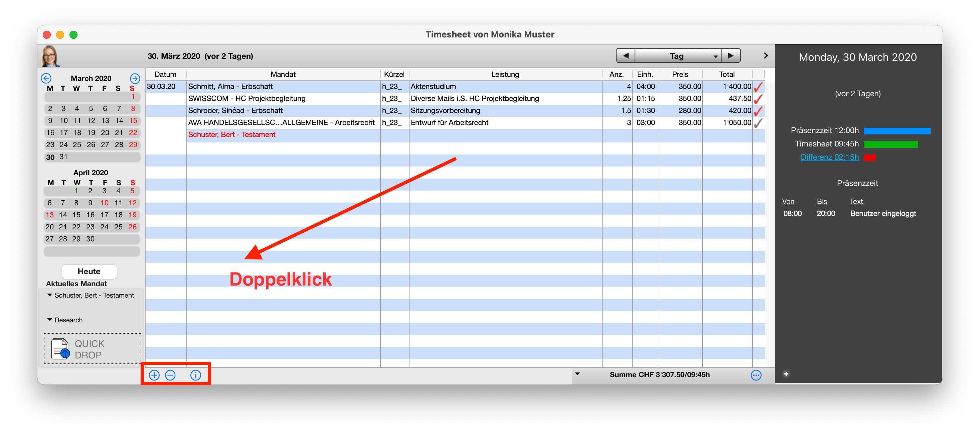
Task: Select April 13 in the calendar
Action: click(49, 215)
